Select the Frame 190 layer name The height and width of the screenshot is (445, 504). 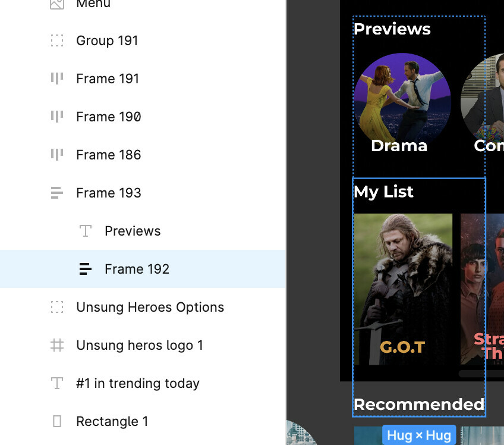[x=109, y=117]
